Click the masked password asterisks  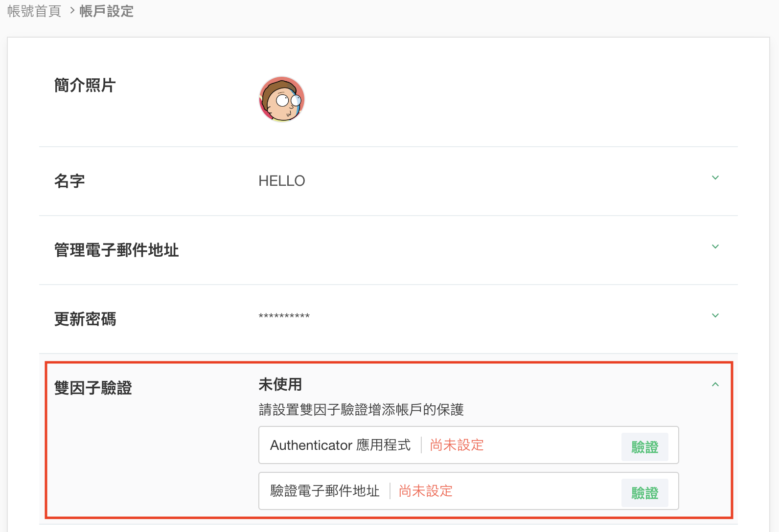click(x=284, y=316)
